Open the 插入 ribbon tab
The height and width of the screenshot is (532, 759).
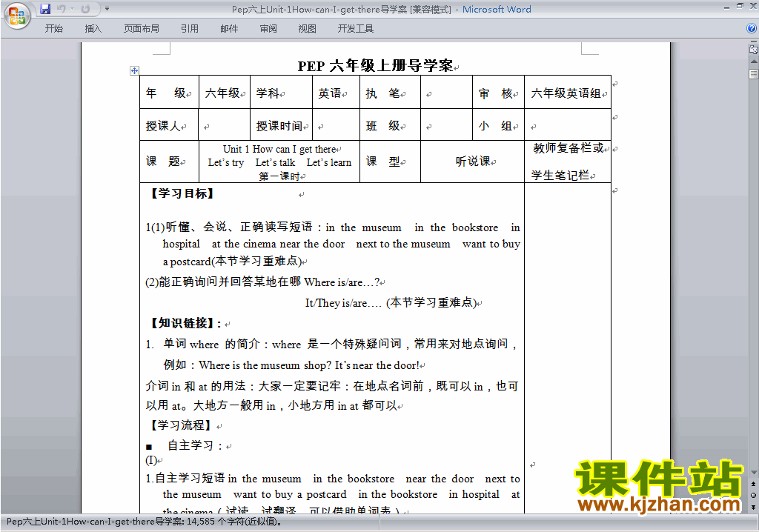point(93,29)
